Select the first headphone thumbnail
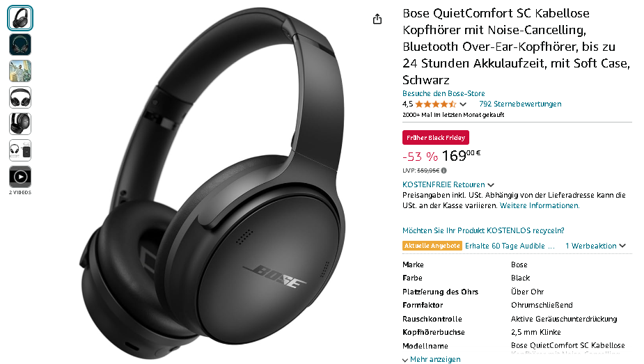 [x=20, y=19]
